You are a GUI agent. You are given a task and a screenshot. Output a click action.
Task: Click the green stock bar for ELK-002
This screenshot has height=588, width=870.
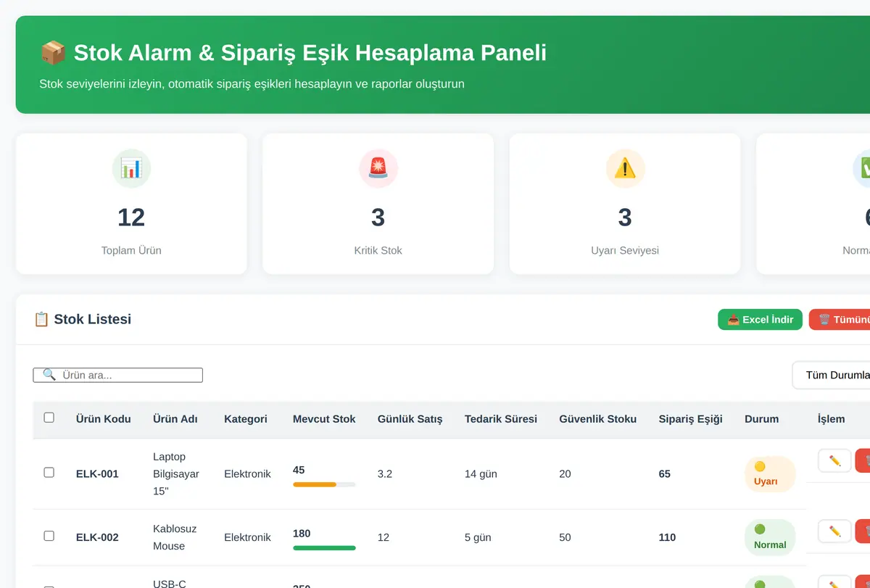[x=324, y=548]
